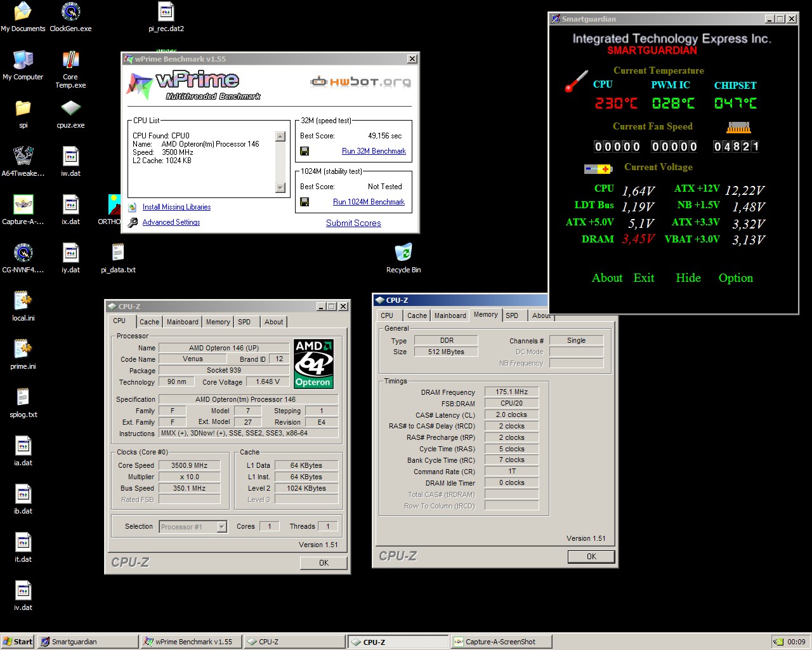The height and width of the screenshot is (650, 812).
Task: Click OK in CPU-Z memory window
Action: pyautogui.click(x=591, y=557)
